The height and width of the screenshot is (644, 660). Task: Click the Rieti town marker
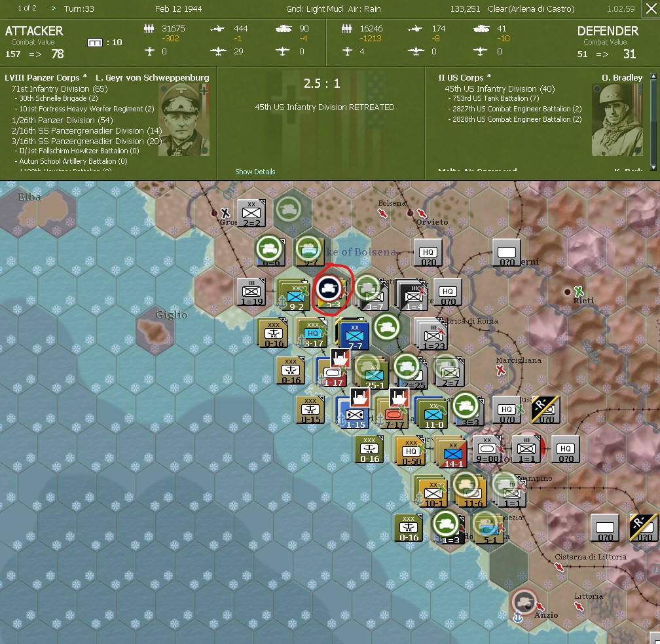pyautogui.click(x=568, y=292)
